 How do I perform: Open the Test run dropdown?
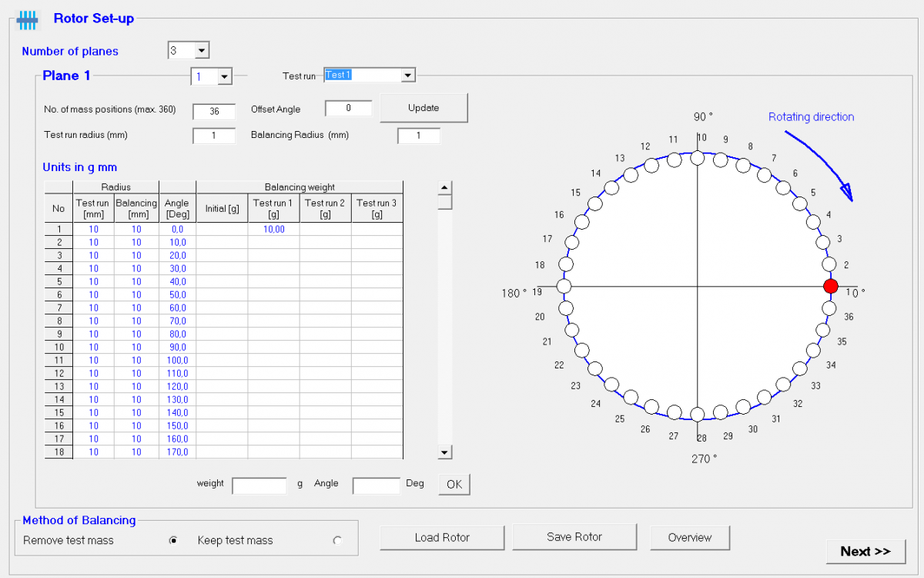tap(408, 76)
